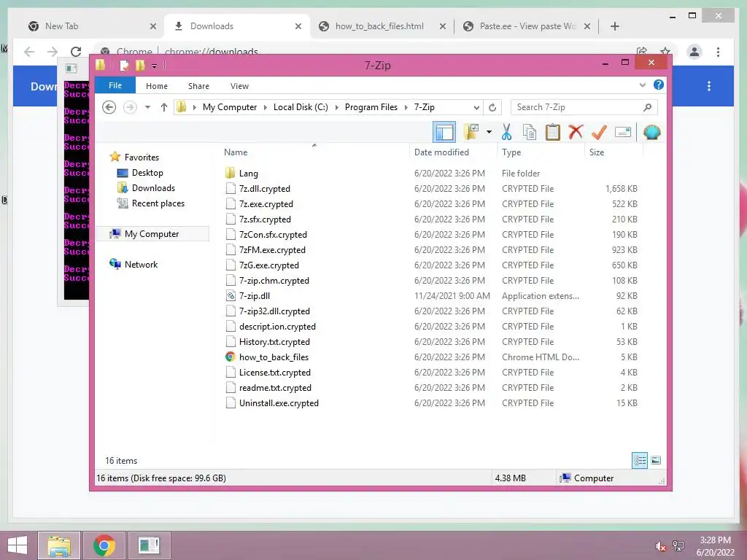Open Chrome profile avatar icon
The height and width of the screenshot is (560, 747).
tap(694, 52)
